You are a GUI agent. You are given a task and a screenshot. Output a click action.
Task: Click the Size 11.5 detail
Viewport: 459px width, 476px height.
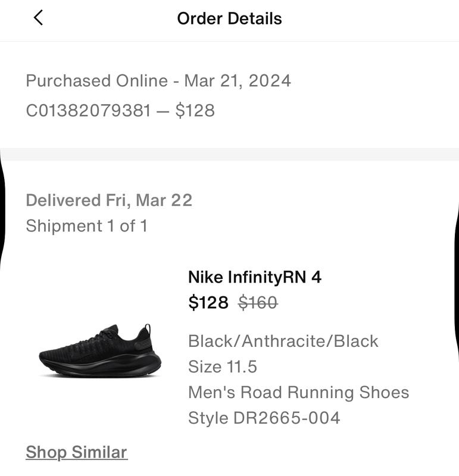(x=223, y=367)
